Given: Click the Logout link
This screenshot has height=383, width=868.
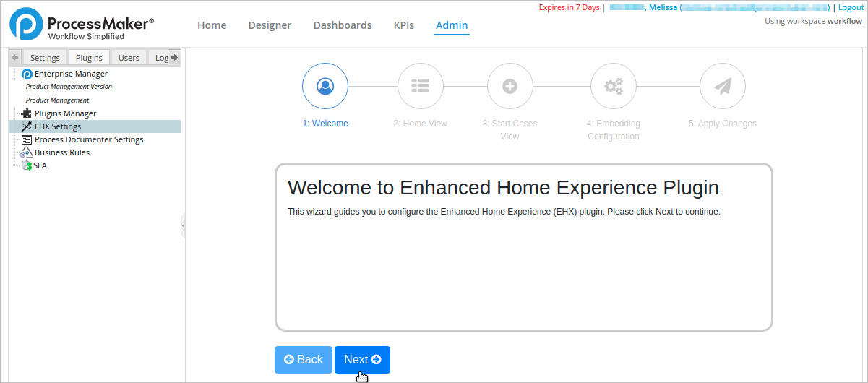Looking at the screenshot, I should [x=851, y=7].
